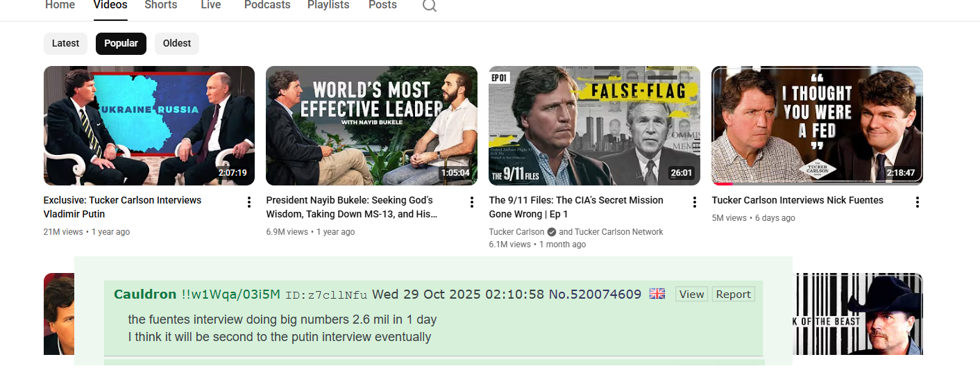Sort videos by Oldest
980x373 pixels.
[x=177, y=43]
